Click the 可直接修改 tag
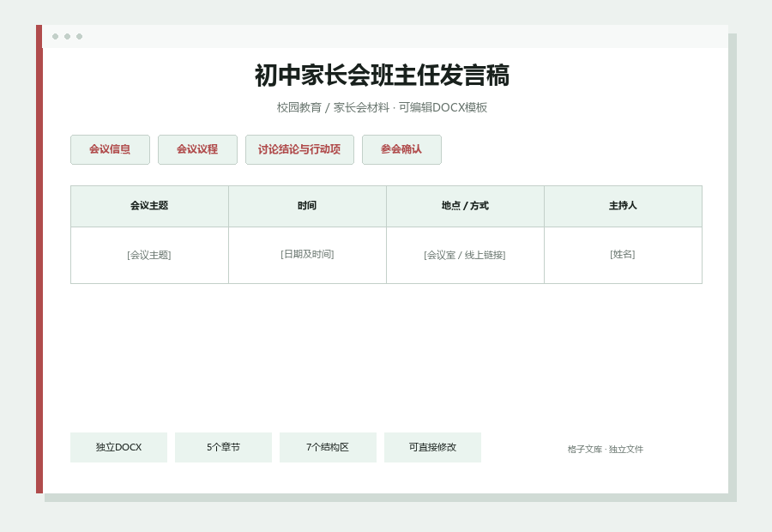Image resolution: width=772 pixels, height=532 pixels. [x=433, y=447]
